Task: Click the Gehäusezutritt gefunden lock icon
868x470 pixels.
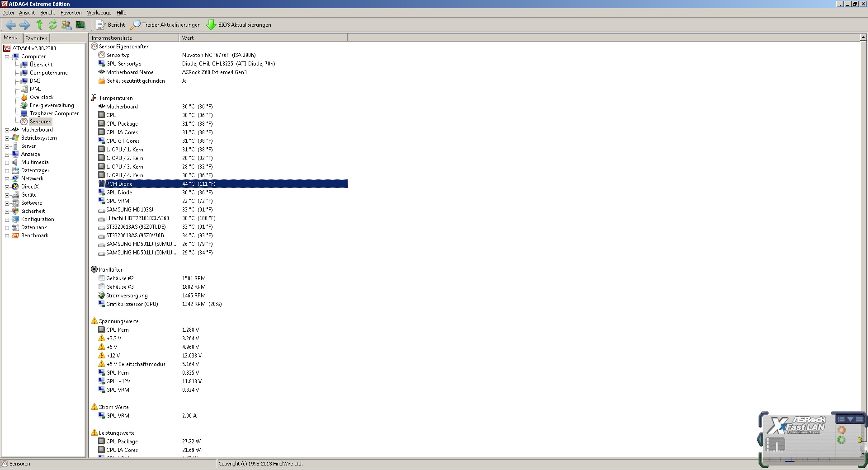Action: tap(101, 81)
